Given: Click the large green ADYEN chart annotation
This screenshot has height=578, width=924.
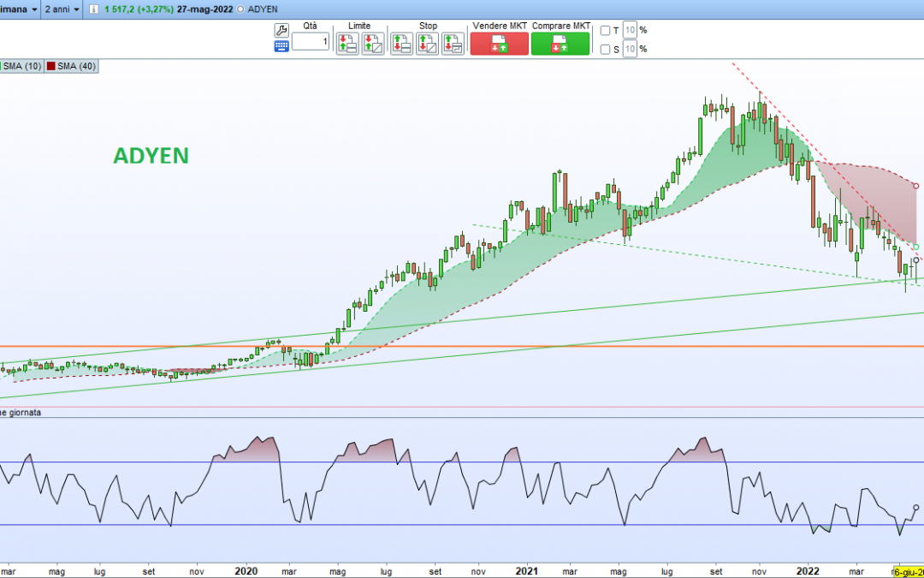Looking at the screenshot, I should [x=151, y=156].
